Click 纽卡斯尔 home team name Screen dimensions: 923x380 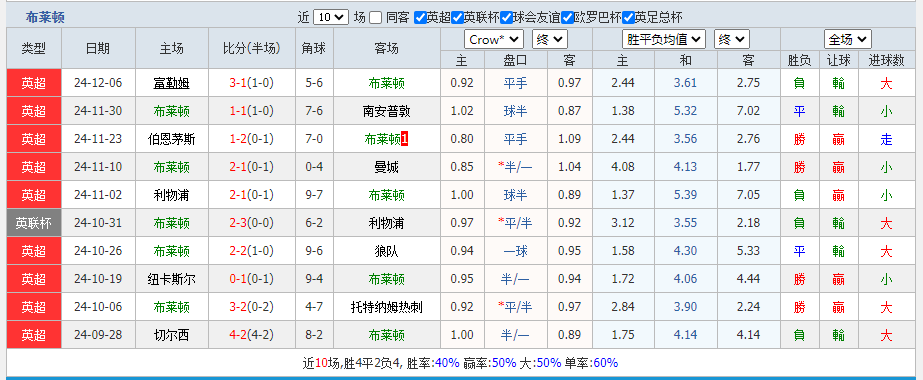tap(172, 279)
